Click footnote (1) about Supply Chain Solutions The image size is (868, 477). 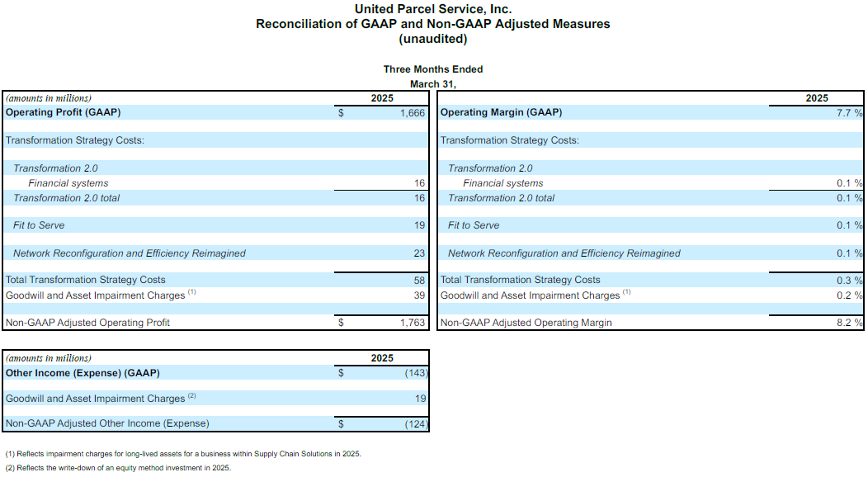point(183,454)
